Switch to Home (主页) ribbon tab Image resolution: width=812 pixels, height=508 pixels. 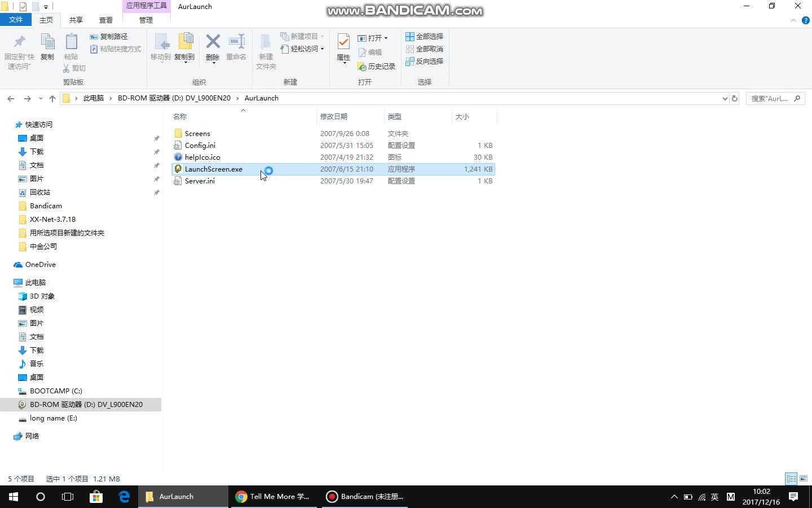(46, 20)
